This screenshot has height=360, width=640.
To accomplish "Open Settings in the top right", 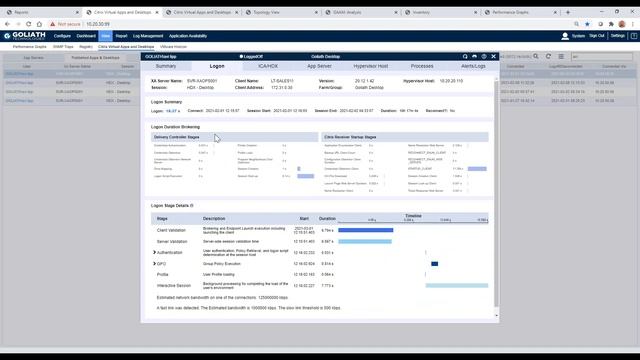I will pos(618,36).
